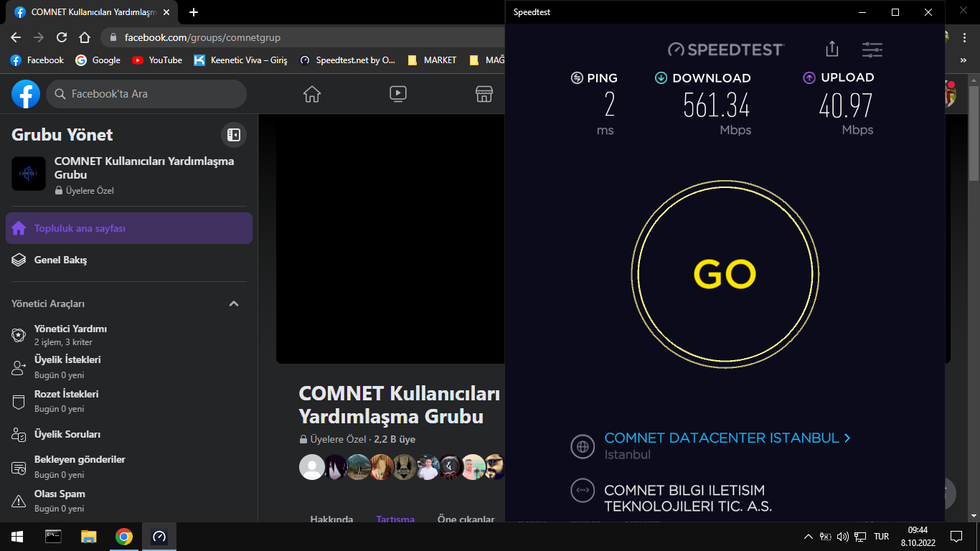The image size is (980, 551).
Task: Open Genel Bakış in the sidebar
Action: [x=129, y=260]
